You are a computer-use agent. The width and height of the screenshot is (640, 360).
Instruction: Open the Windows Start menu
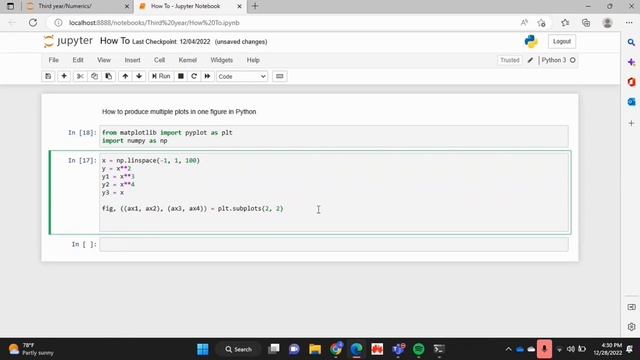pyautogui.click(x=202, y=349)
